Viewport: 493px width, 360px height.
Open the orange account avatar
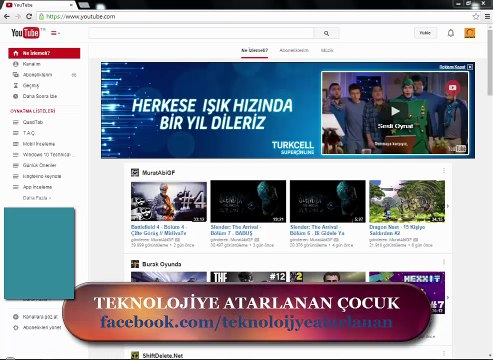[470, 33]
